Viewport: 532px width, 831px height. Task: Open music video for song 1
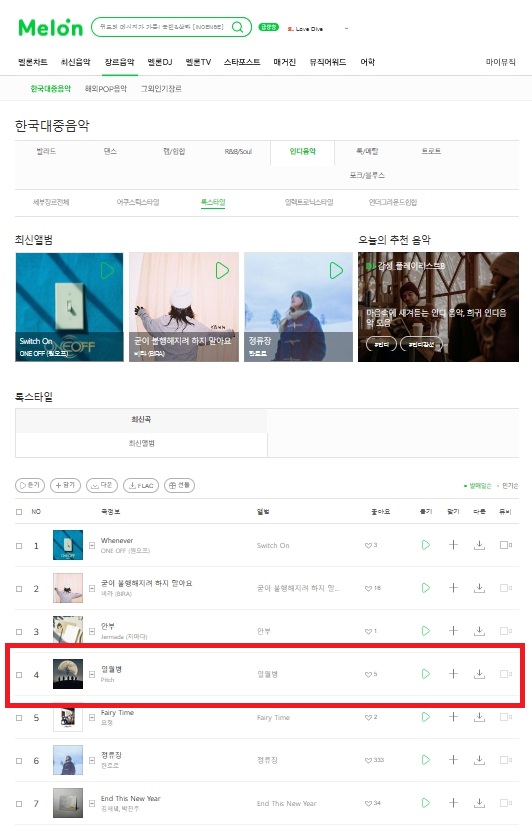(x=506, y=545)
